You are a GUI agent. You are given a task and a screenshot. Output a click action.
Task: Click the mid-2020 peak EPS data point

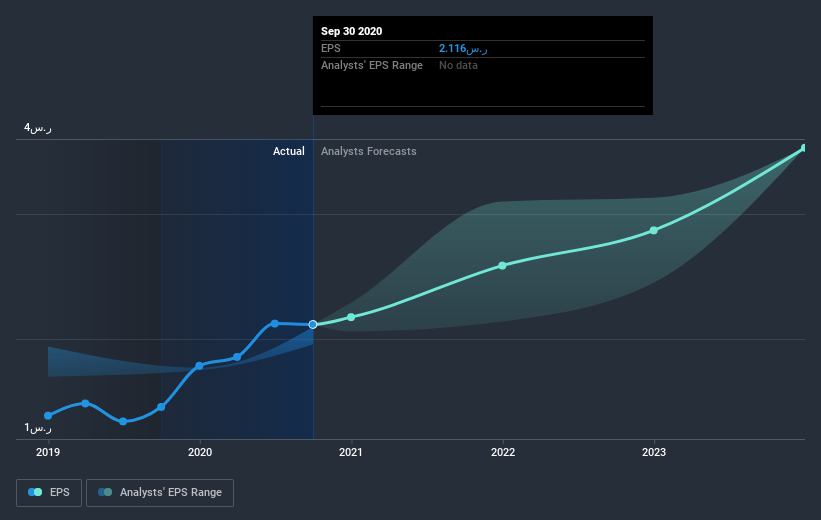(275, 324)
